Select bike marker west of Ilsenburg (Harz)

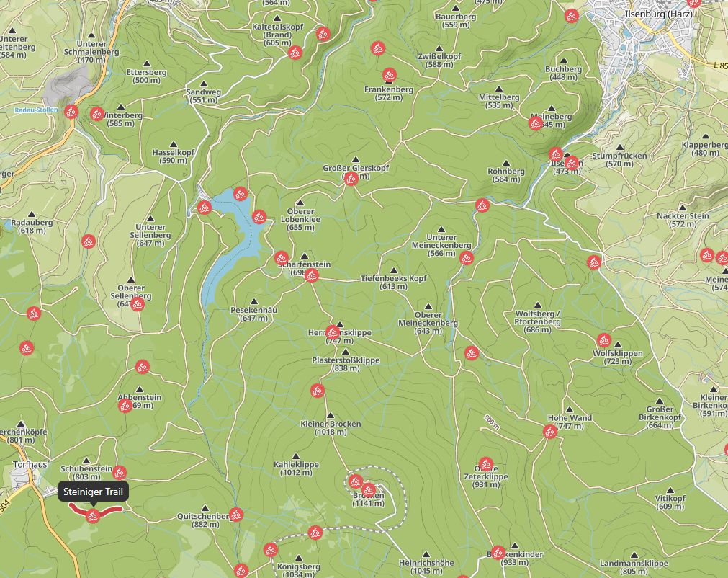(x=572, y=16)
